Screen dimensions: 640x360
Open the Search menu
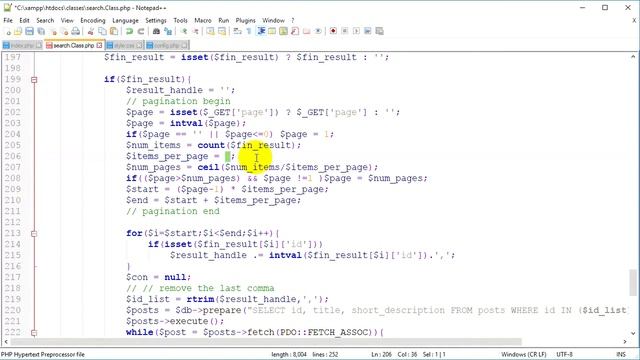(45, 20)
